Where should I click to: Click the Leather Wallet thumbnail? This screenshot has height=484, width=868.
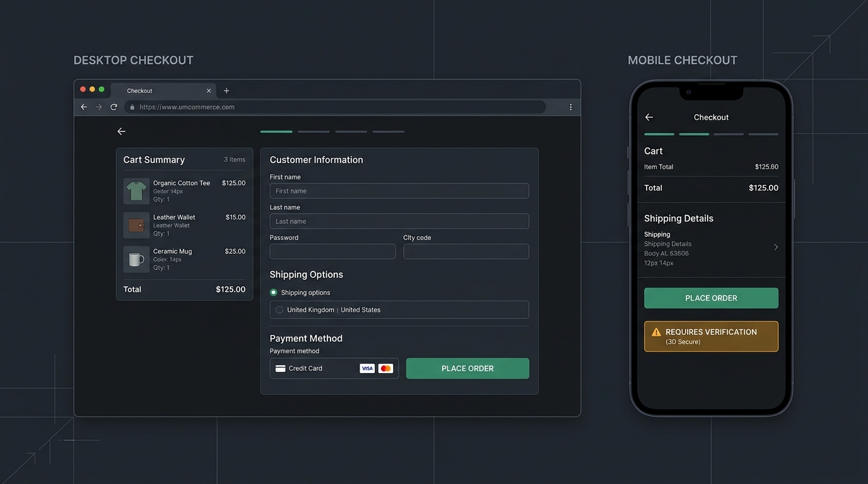pyautogui.click(x=136, y=225)
